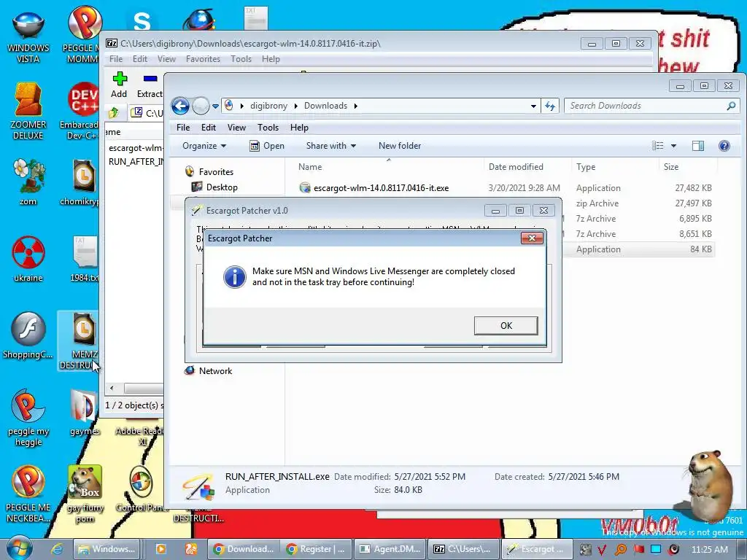The image size is (747, 560).
Task: Open ZOOMER DELUXE desktop icon
Action: click(28, 111)
